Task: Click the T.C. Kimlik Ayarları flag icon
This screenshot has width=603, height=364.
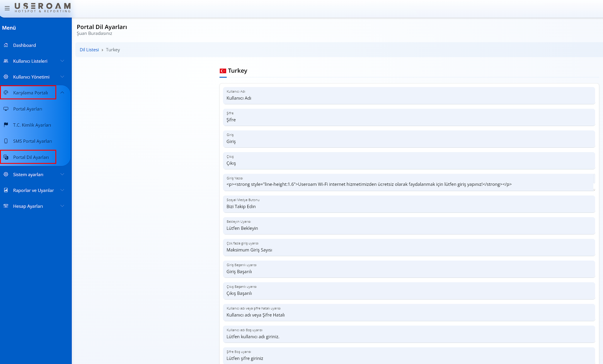Action: [6, 125]
